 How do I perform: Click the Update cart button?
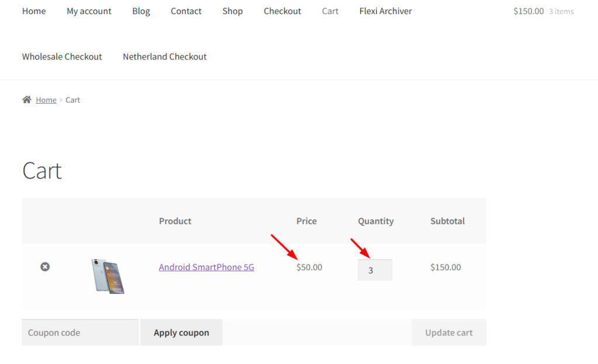coord(448,332)
